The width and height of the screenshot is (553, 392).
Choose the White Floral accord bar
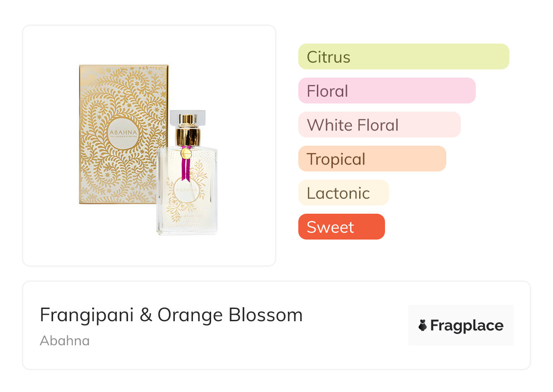[379, 125]
